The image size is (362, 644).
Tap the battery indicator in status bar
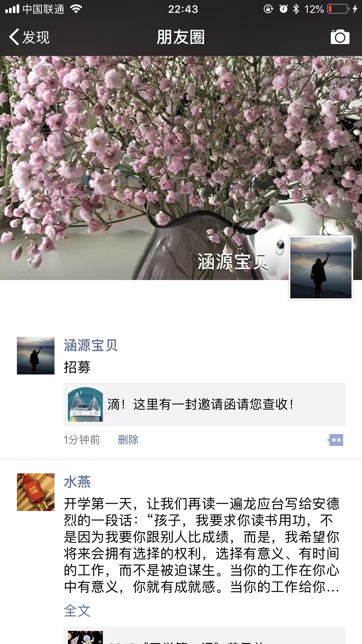[338, 9]
